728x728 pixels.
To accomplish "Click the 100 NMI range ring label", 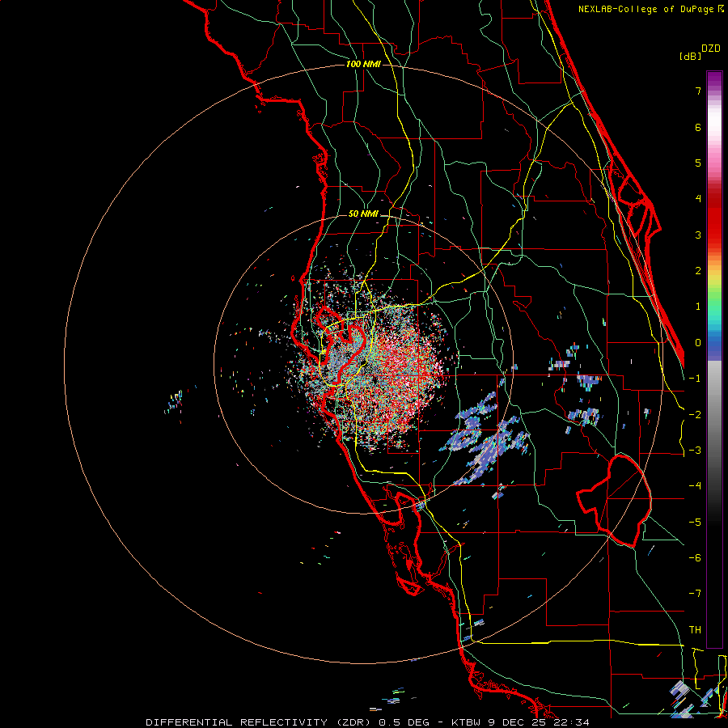I will click(x=363, y=64).
